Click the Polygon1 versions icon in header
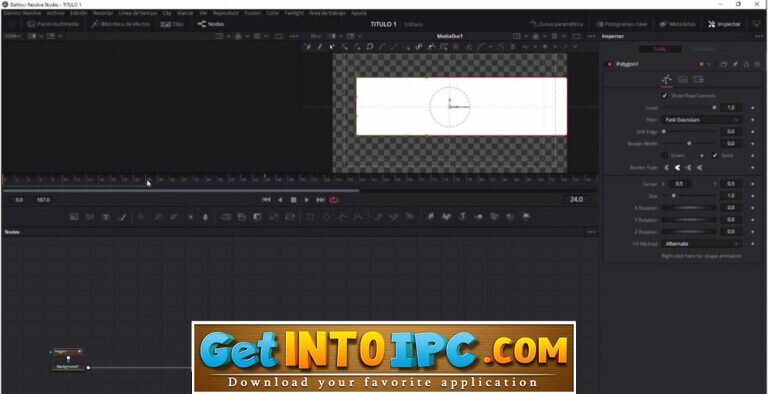768x394 pixels. click(x=723, y=64)
